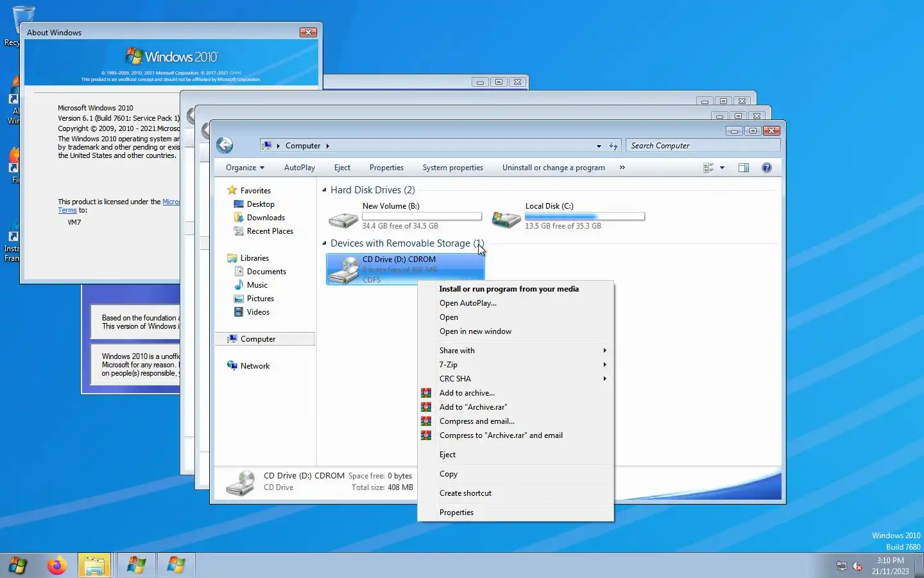This screenshot has height=578, width=924.
Task: Open Start menu Windows orb
Action: tap(18, 566)
